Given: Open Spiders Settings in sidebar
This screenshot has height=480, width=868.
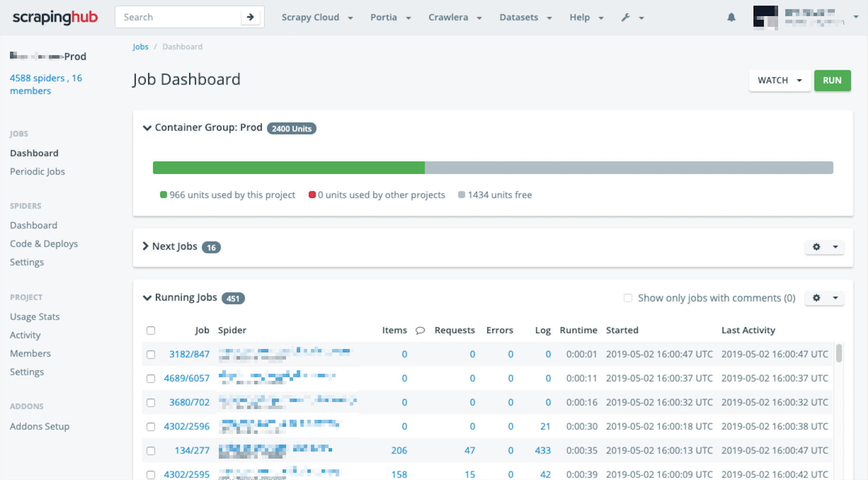Looking at the screenshot, I should (27, 262).
